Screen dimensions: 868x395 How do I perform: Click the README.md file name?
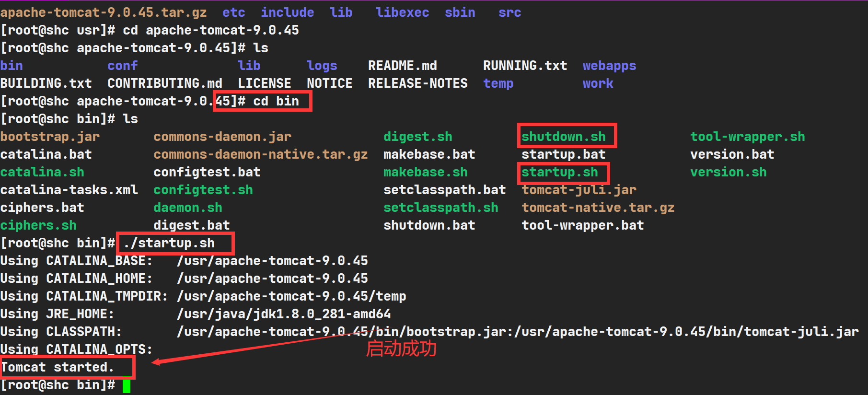pyautogui.click(x=403, y=66)
